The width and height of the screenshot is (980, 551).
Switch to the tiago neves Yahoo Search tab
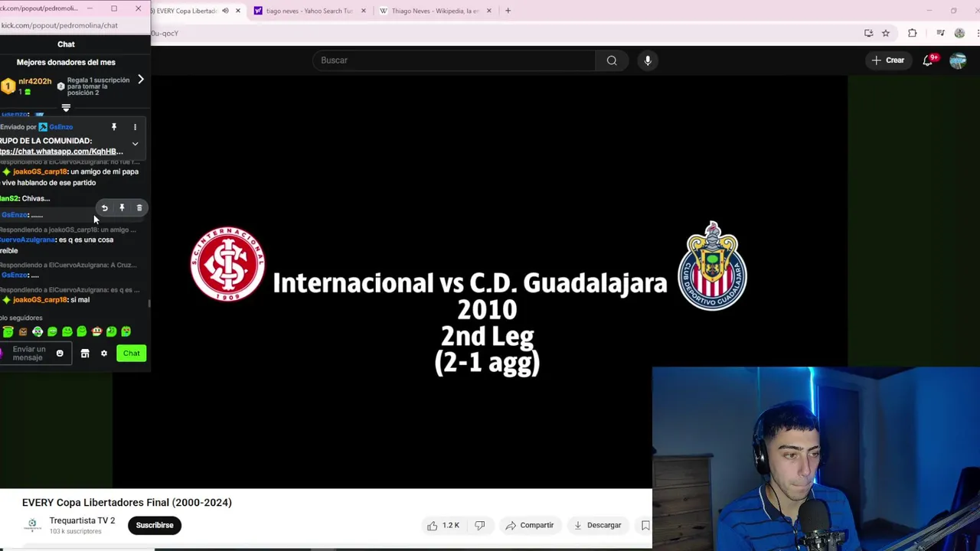tap(310, 11)
